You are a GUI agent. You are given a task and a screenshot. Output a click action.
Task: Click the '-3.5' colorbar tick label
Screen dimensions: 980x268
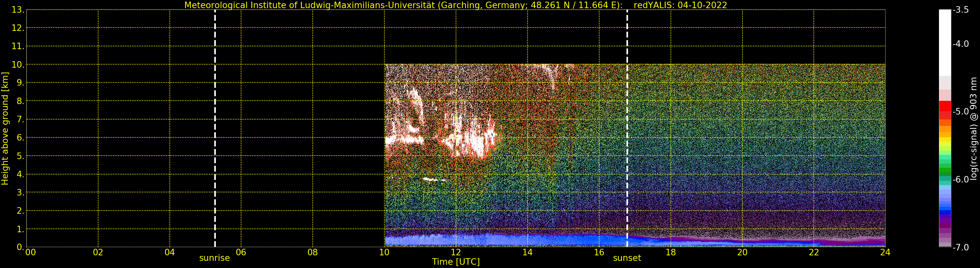[961, 10]
